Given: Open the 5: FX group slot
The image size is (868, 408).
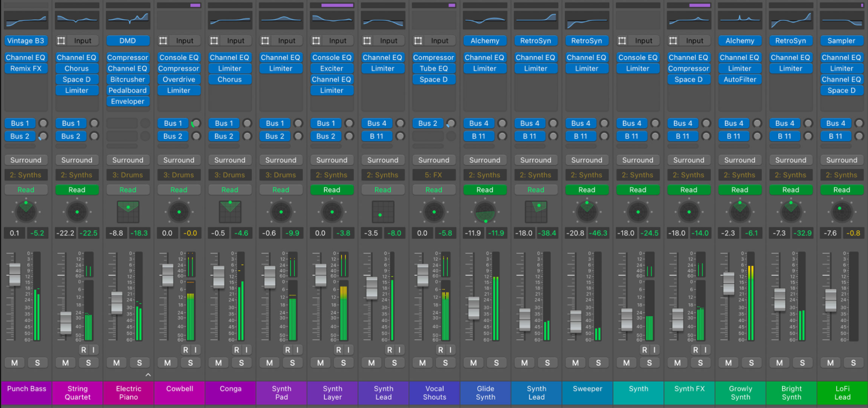Looking at the screenshot, I should 434,175.
